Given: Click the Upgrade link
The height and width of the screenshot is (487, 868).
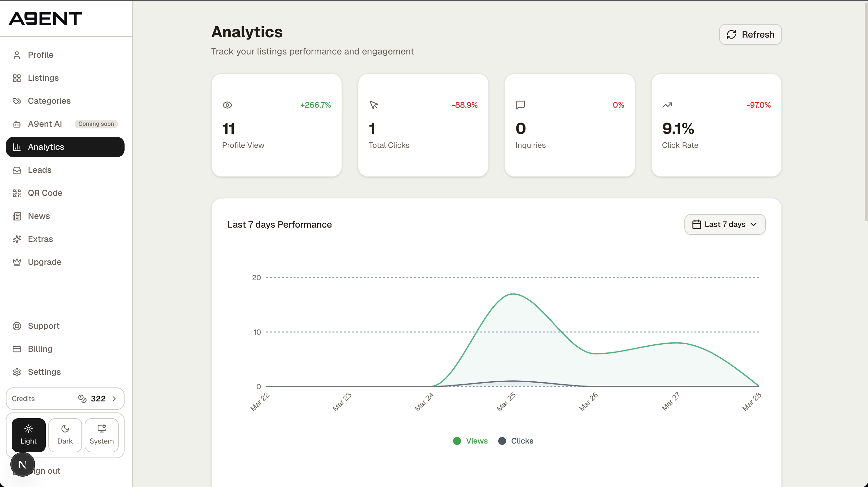Looking at the screenshot, I should [x=44, y=262].
